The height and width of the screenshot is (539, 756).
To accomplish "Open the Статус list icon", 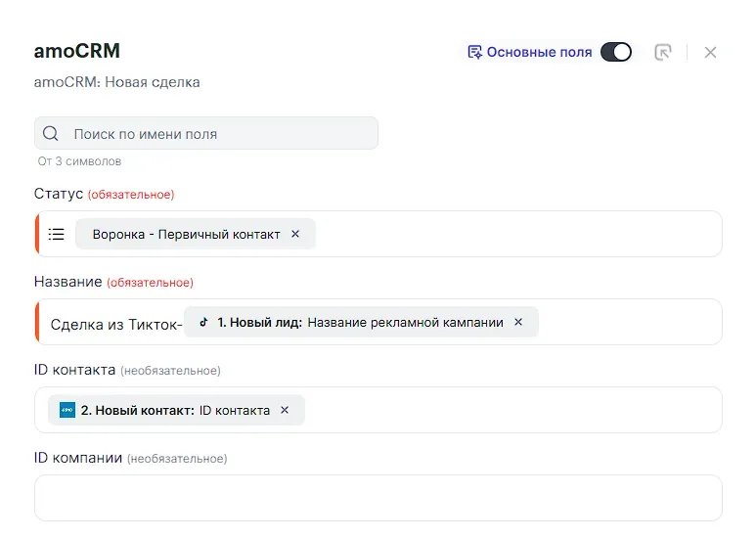I will pos(57,235).
